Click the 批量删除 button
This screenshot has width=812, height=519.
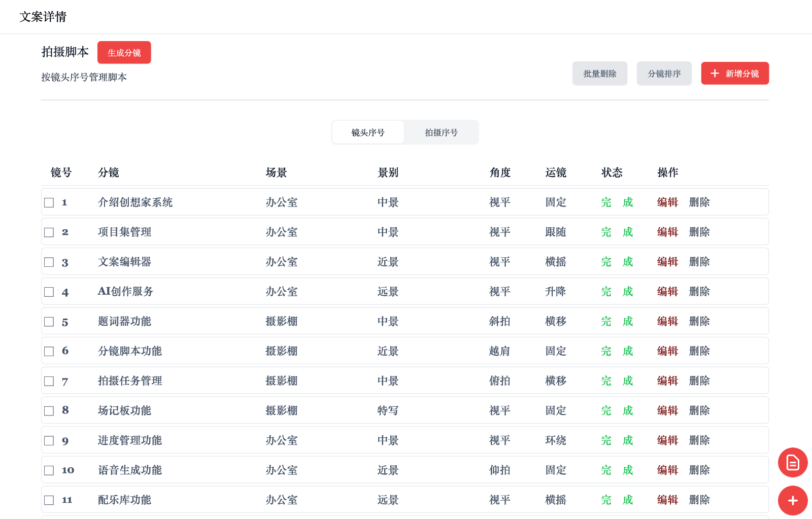click(599, 74)
